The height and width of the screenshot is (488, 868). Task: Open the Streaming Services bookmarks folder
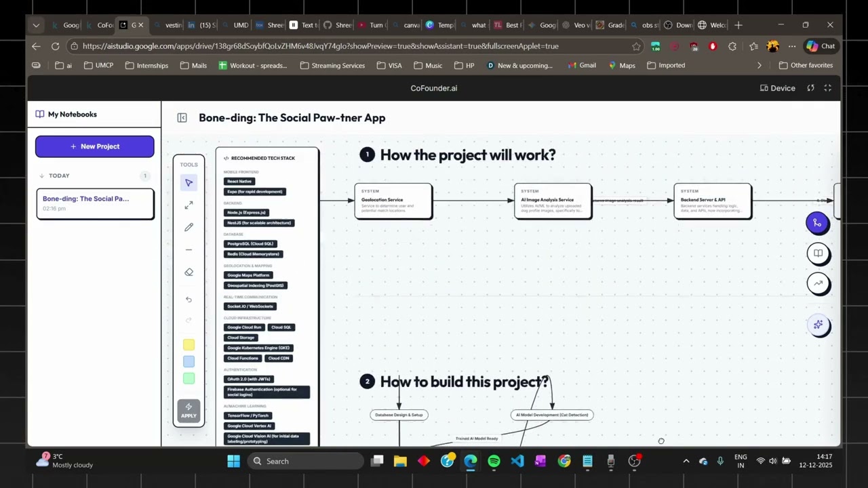coord(332,66)
